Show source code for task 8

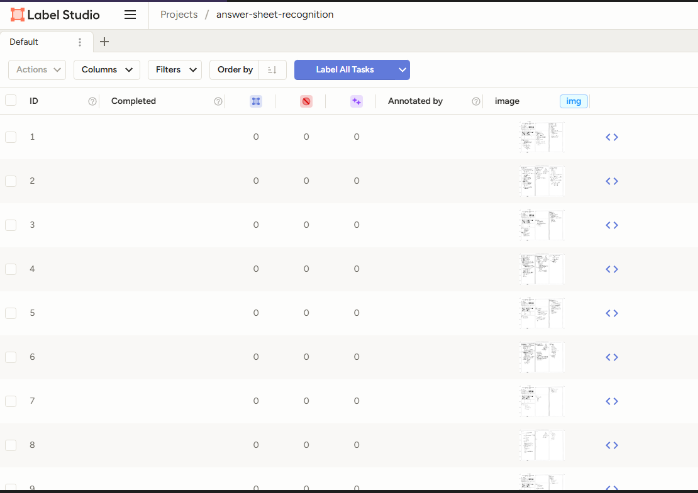click(x=612, y=445)
